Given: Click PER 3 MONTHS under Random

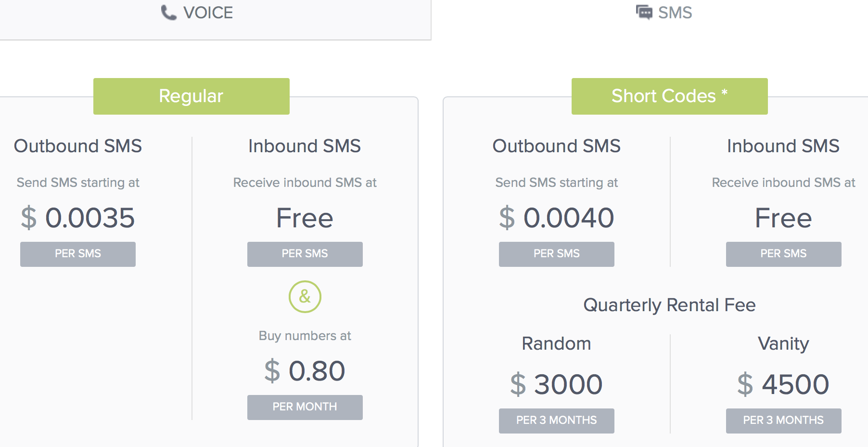Looking at the screenshot, I should pos(556,421).
